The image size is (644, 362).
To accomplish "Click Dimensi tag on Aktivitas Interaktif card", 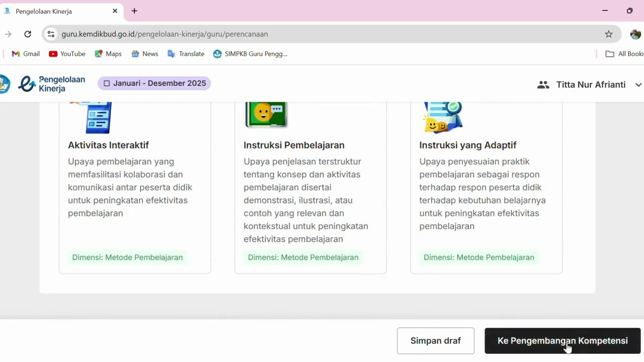I will (x=127, y=257).
